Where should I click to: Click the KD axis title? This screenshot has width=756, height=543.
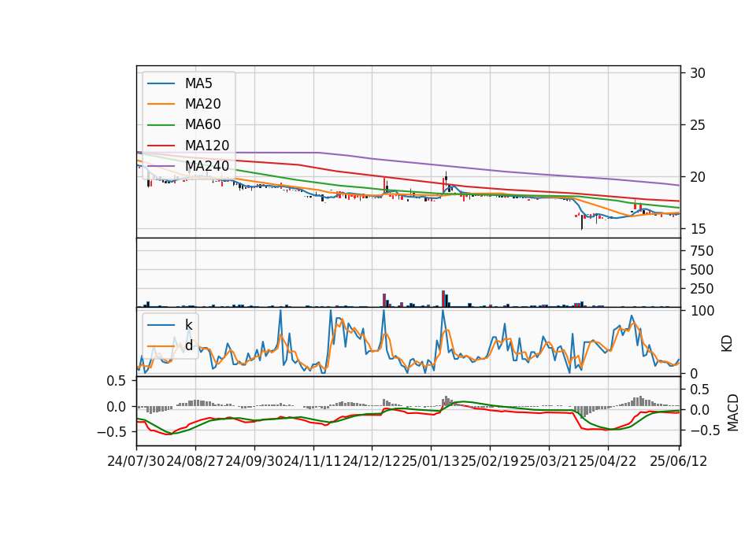tap(727, 343)
